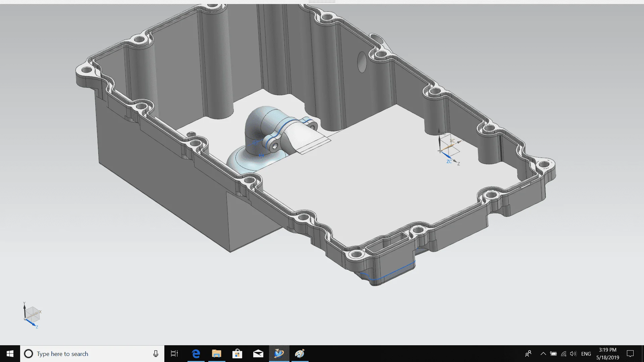The width and height of the screenshot is (644, 362).
Task: Open Task View from the taskbar
Action: point(174,354)
